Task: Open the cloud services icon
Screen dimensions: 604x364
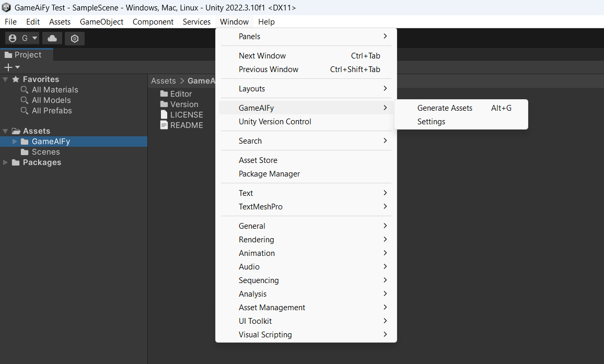Action: click(x=52, y=38)
